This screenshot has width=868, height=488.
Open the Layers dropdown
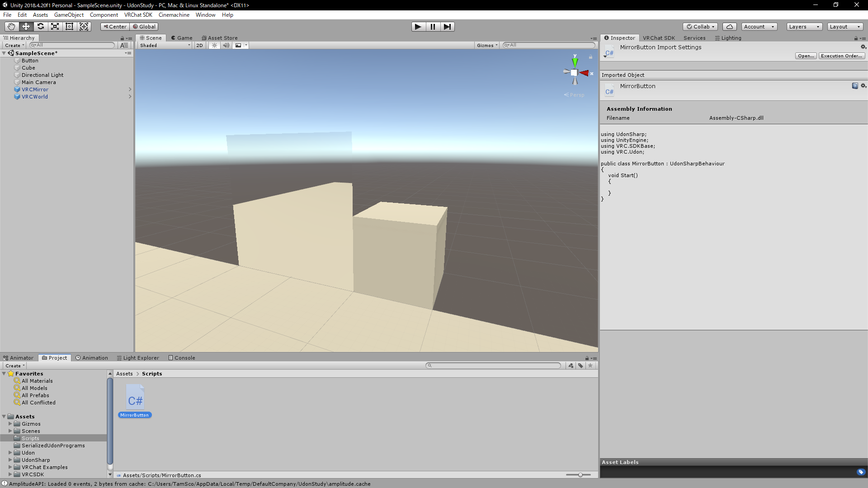point(804,27)
